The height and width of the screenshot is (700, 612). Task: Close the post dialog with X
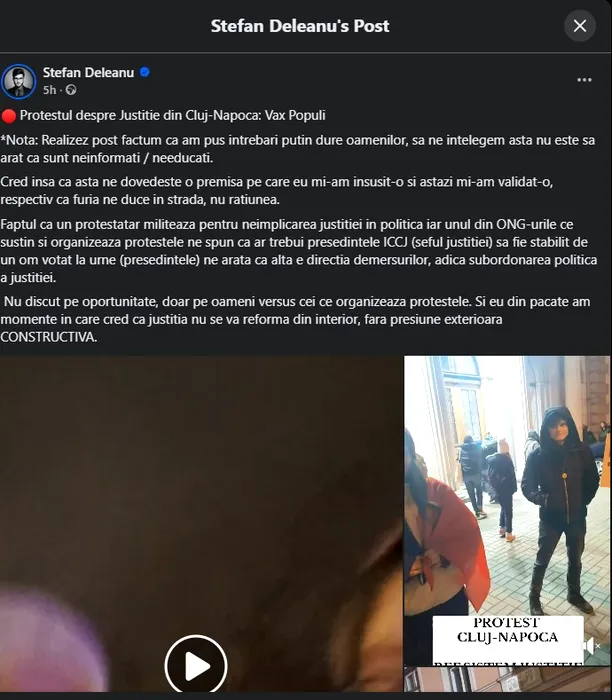[x=580, y=26]
